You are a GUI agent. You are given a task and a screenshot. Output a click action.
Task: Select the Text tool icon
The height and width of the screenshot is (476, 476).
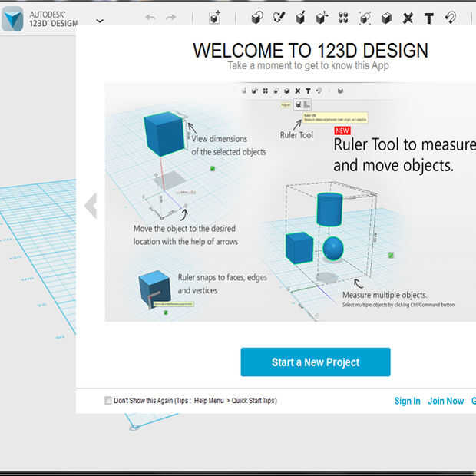(x=429, y=18)
